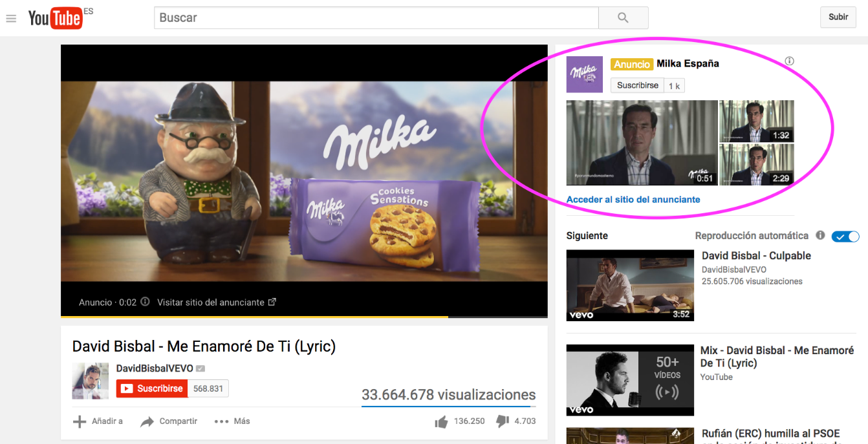Open DavidBisbalVEVO channel avatar
Viewport: 868px width, 444px height.
[x=91, y=381]
